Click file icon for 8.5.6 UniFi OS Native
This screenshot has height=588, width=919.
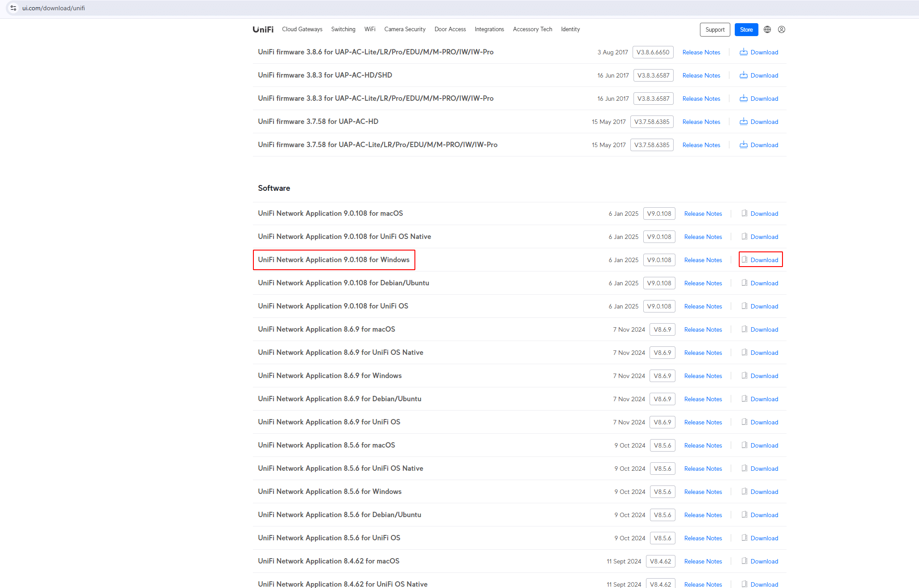click(745, 469)
